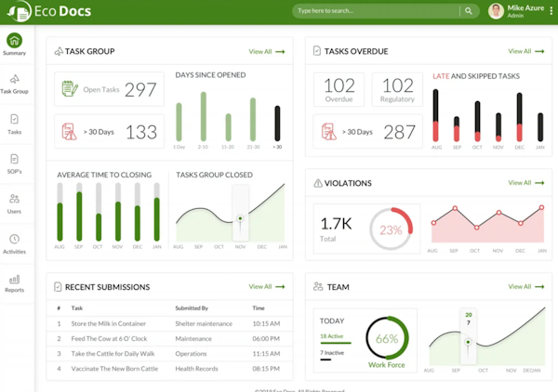
Task: Click 'Vaccinate The New Born Cattle' task
Action: [x=114, y=369]
